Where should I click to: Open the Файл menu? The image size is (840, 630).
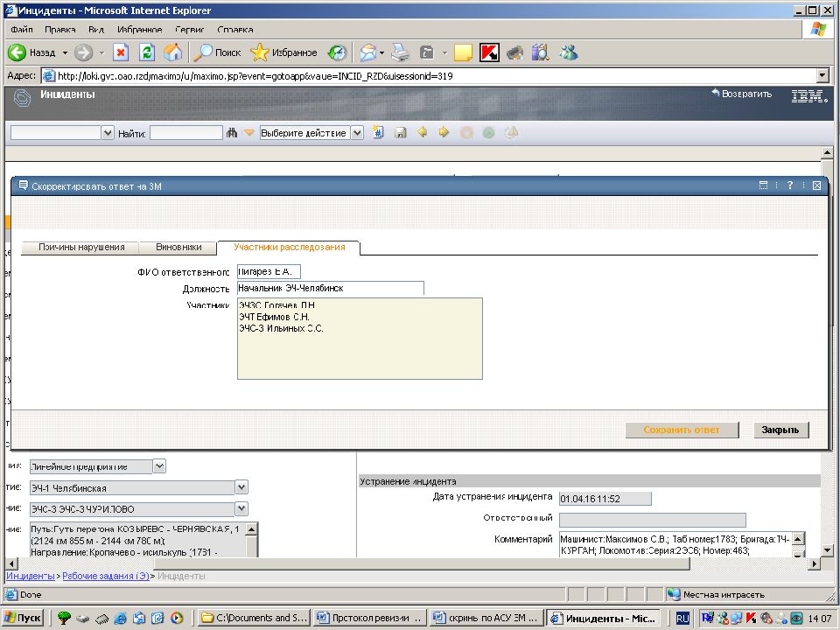click(x=21, y=30)
